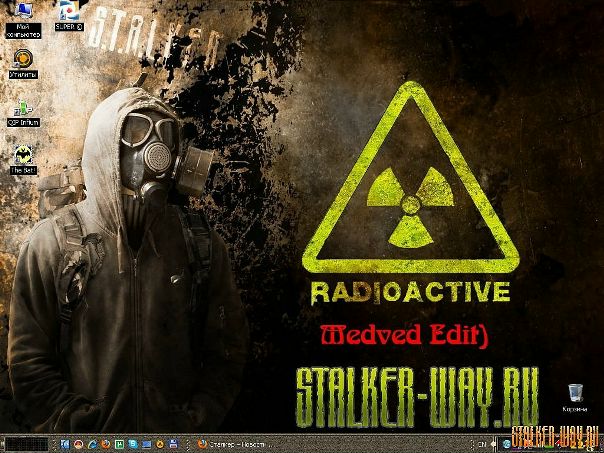Image resolution: width=604 pixels, height=453 pixels.
Task: Open the Утилиты desktop shortcut
Action: [23, 64]
